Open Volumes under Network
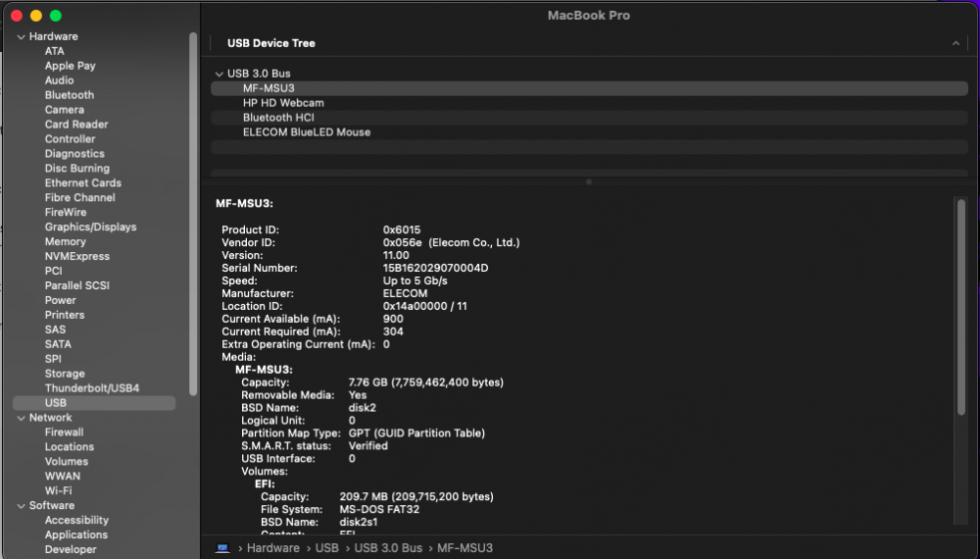 [67, 462]
